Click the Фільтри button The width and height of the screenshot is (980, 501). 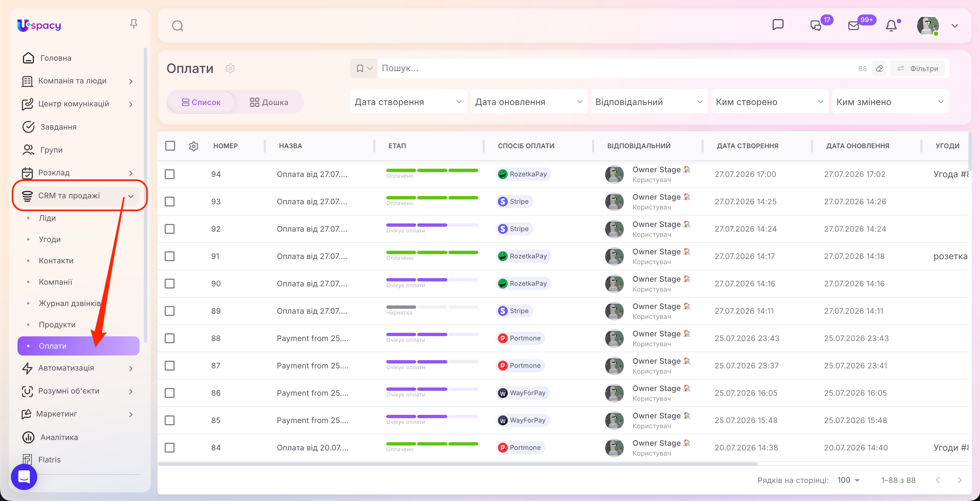point(918,68)
